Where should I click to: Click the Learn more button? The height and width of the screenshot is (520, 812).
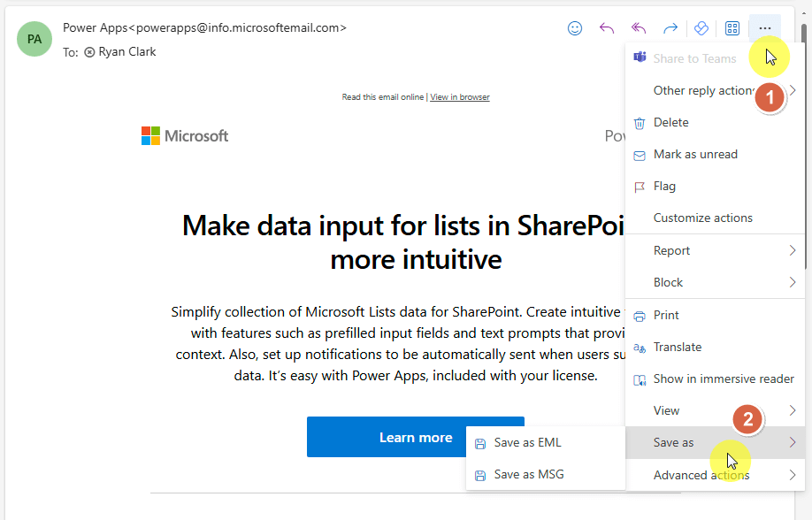click(x=416, y=437)
